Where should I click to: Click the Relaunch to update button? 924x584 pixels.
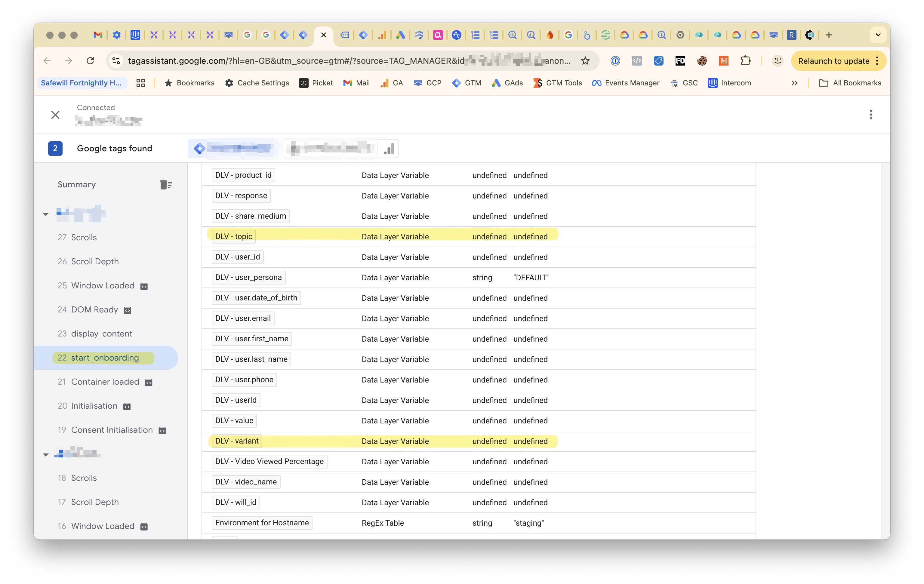click(833, 61)
